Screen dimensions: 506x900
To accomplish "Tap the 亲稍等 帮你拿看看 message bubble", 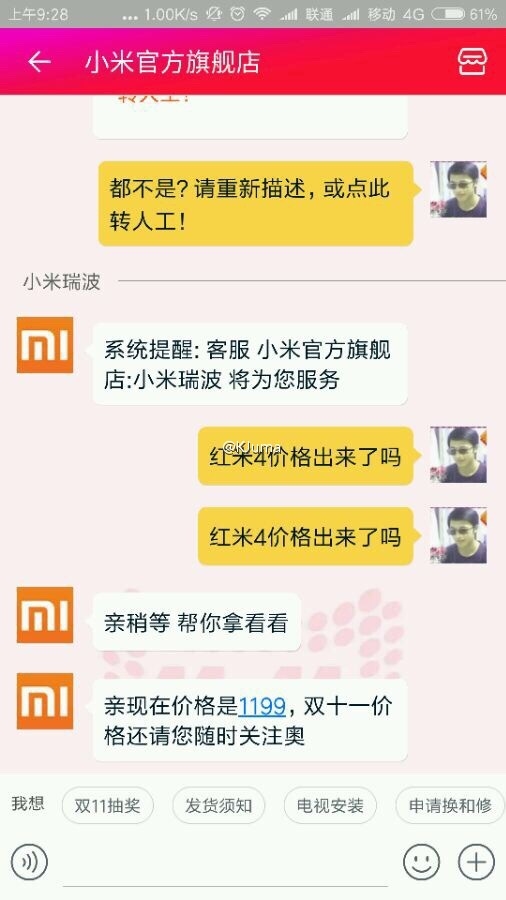I will pyautogui.click(x=197, y=622).
